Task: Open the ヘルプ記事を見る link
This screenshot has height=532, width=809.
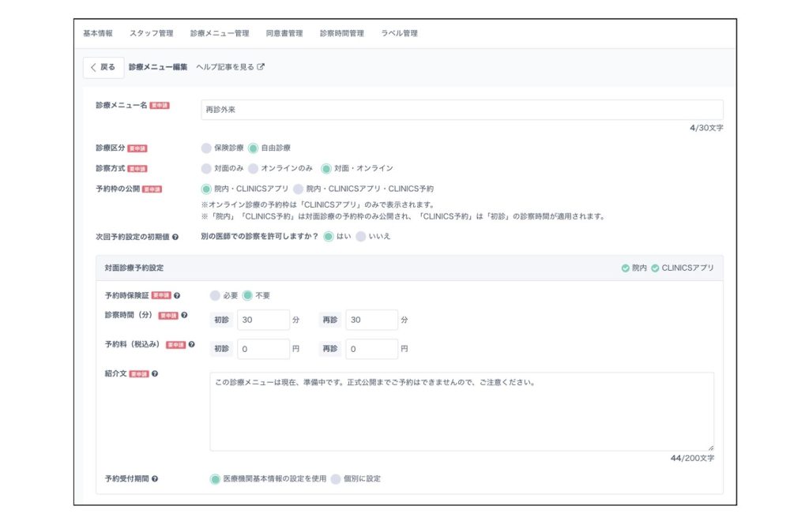Action: click(225, 67)
